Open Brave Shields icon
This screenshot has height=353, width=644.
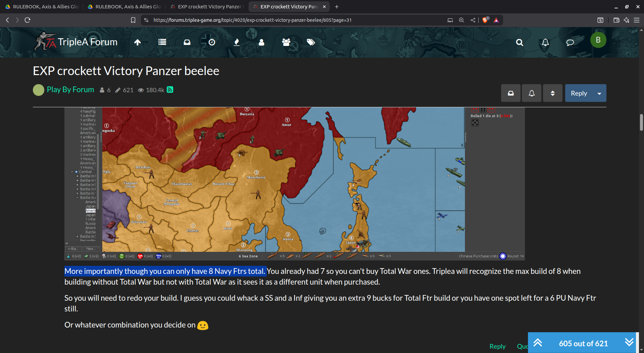pyautogui.click(x=485, y=20)
